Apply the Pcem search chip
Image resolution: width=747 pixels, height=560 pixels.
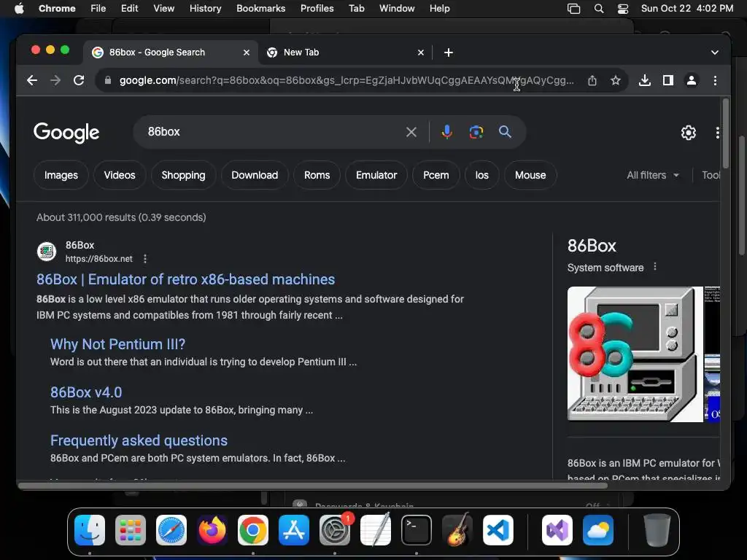pyautogui.click(x=436, y=175)
